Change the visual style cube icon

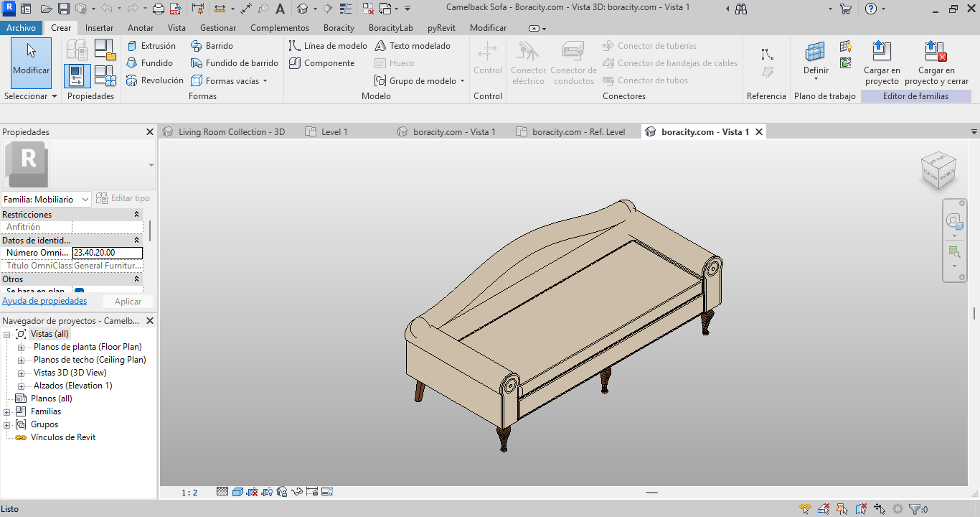coord(237,492)
